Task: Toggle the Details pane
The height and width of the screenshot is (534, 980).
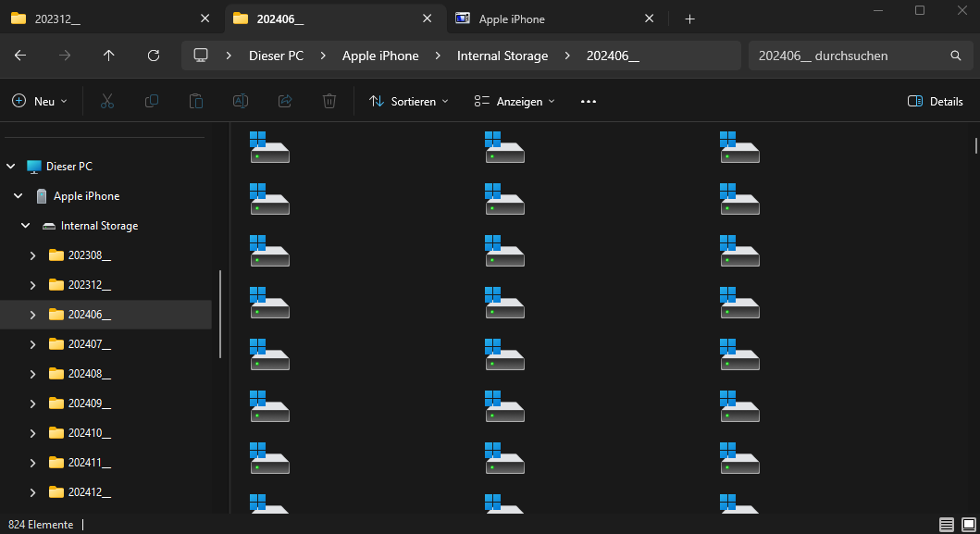Action: click(x=936, y=101)
